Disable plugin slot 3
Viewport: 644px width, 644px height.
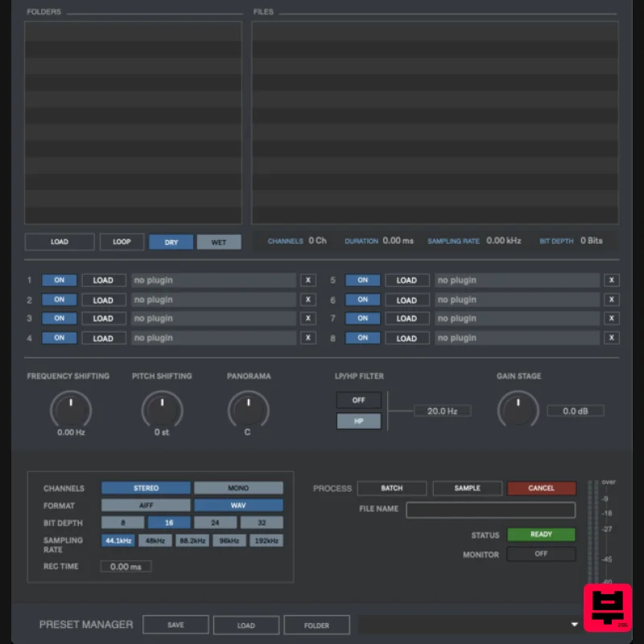tap(58, 318)
